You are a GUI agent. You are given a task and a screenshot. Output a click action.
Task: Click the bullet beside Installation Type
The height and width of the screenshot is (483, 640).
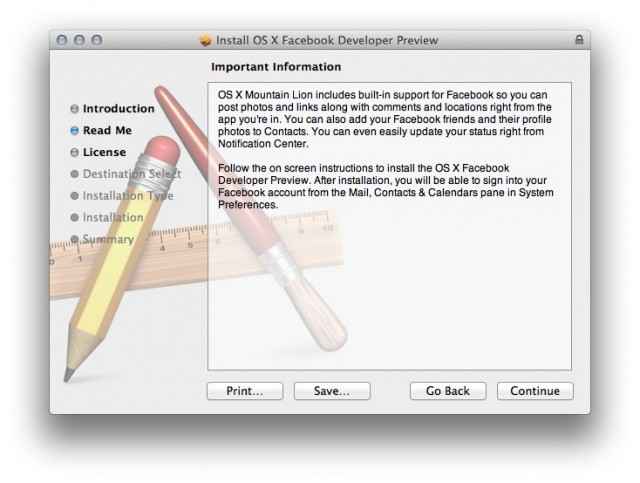tap(74, 196)
